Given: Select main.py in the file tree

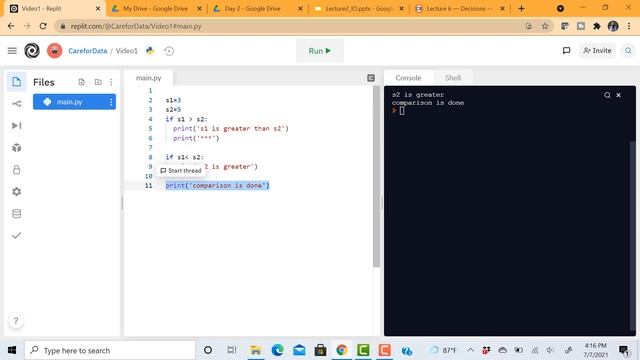Looking at the screenshot, I should [x=74, y=102].
